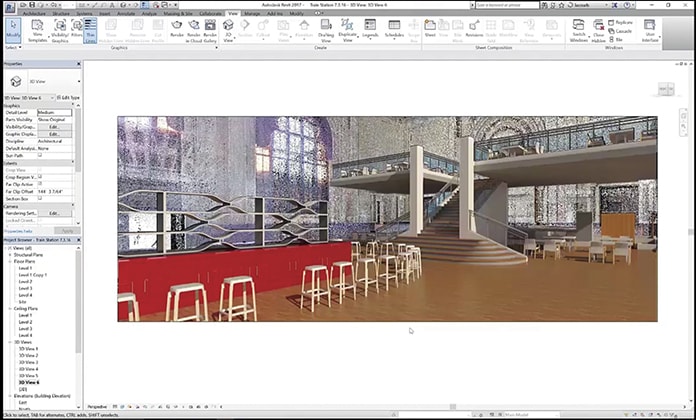This screenshot has width=696, height=420.
Task: Toggle the Sun Path checkbox
Action: [40, 156]
